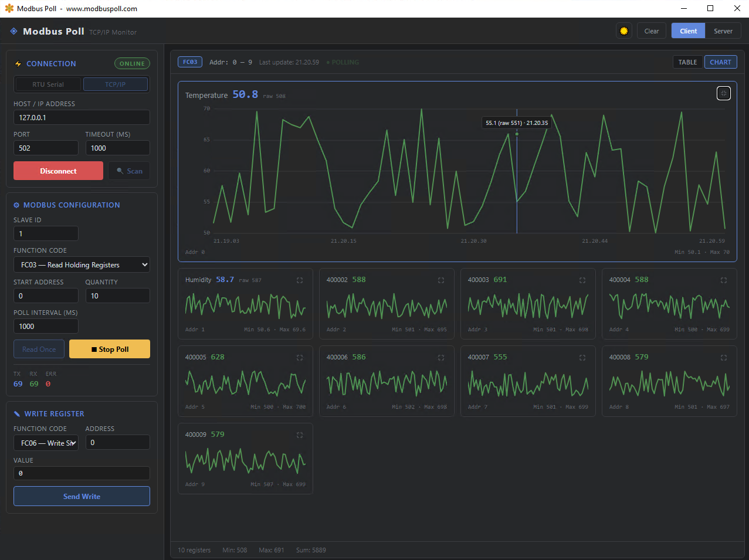Switch to Client mode
This screenshot has width=749, height=560.
tap(689, 31)
